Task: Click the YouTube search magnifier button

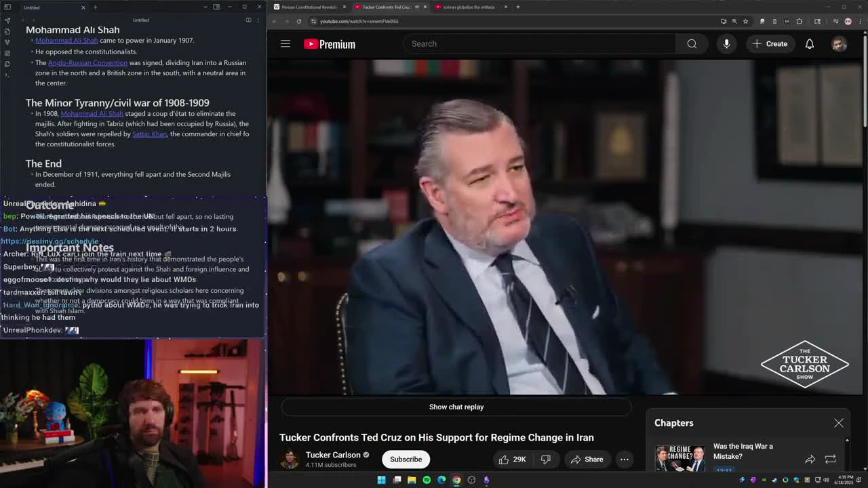Action: tap(692, 44)
